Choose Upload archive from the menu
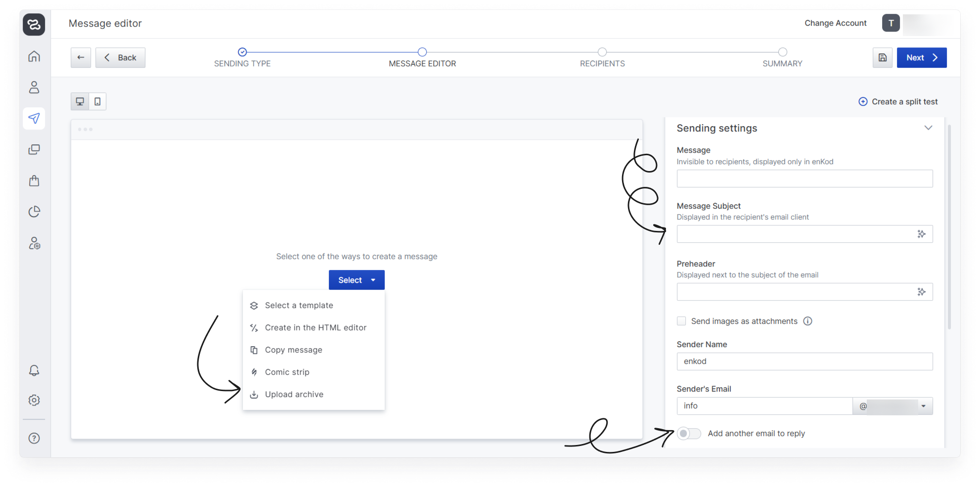 click(x=294, y=394)
